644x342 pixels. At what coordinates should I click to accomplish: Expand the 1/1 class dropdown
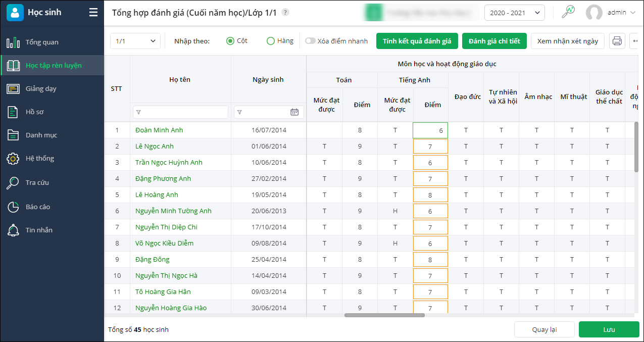tap(135, 41)
